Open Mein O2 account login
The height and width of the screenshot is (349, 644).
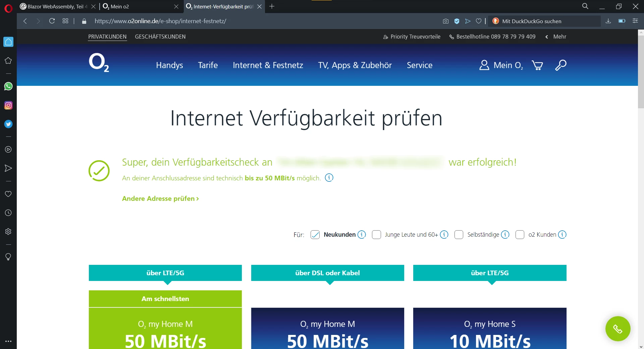point(501,65)
